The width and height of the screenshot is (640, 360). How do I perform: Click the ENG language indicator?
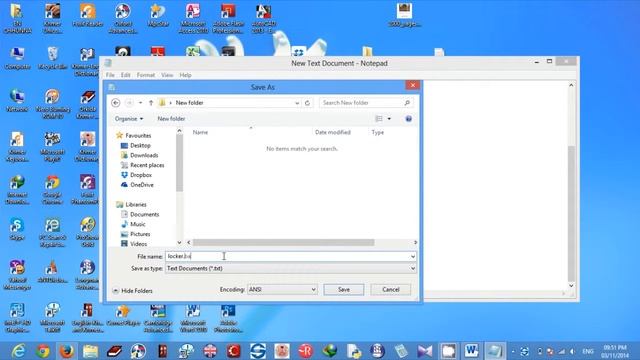point(588,351)
